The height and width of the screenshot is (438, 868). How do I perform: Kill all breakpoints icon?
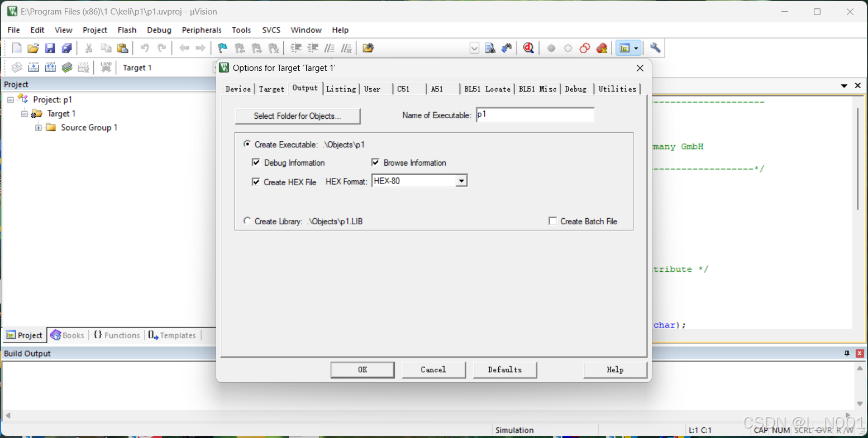tap(602, 48)
